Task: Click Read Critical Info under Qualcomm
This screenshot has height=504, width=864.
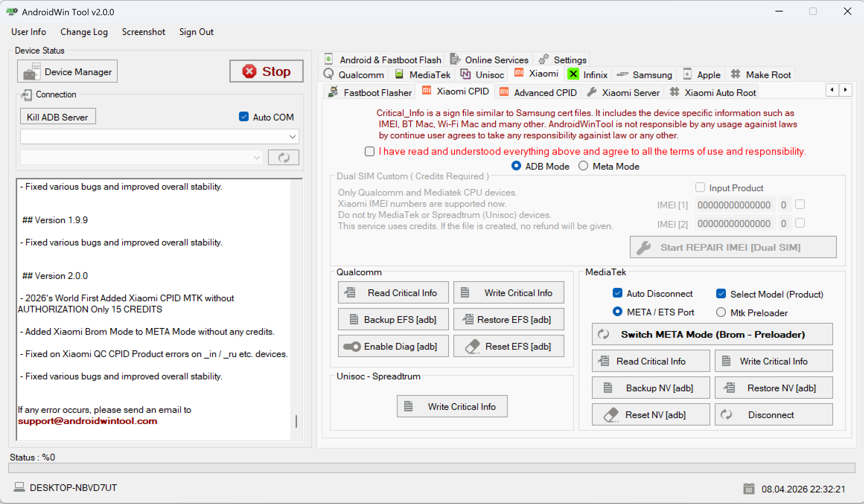Action: click(393, 292)
